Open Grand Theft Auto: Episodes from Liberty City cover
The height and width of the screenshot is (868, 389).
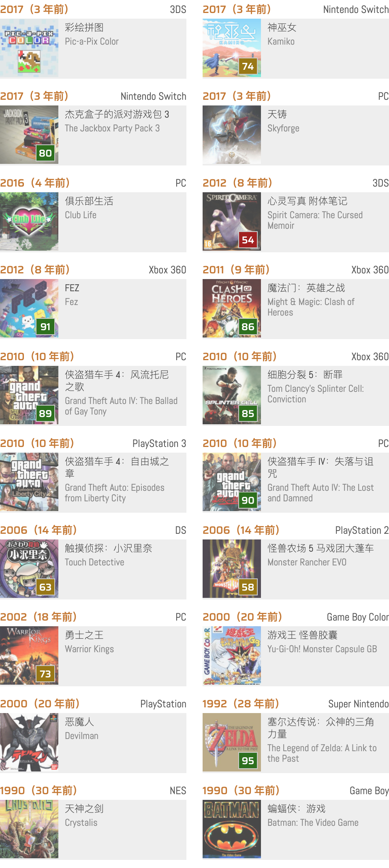(x=29, y=482)
